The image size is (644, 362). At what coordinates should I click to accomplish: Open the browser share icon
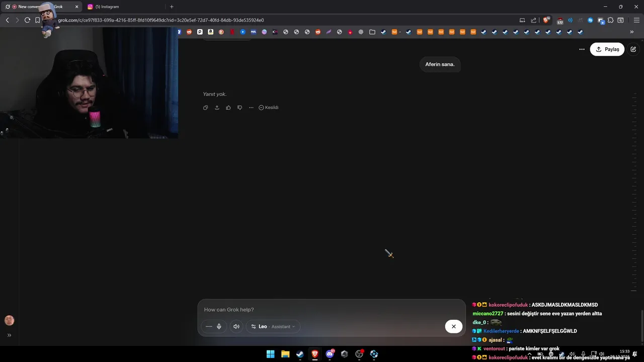[x=534, y=20]
